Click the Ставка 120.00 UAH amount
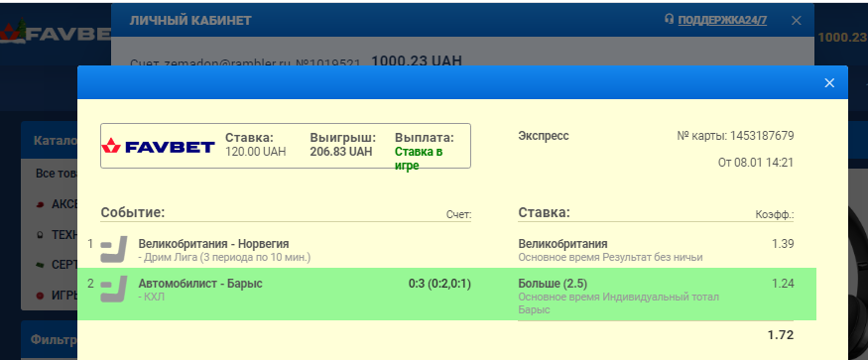Viewport: 868px width, 360px height. 256,151
